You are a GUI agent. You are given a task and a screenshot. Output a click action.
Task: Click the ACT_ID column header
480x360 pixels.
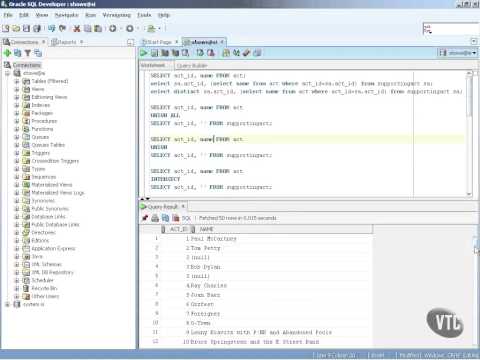[x=176, y=229]
